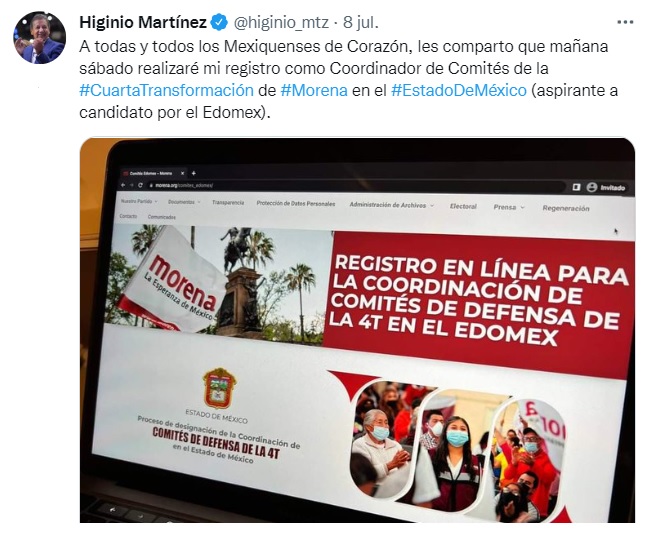Click the Invitado guest profile icon
651x547 pixels.
point(592,188)
